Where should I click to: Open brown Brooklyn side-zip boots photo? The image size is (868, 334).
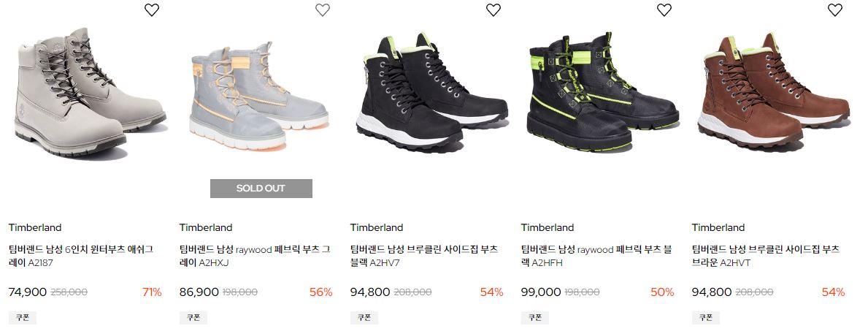pos(773,91)
